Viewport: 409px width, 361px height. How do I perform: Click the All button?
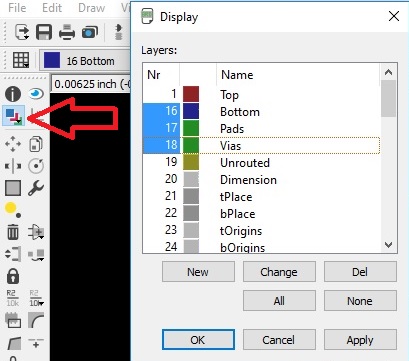click(x=279, y=301)
